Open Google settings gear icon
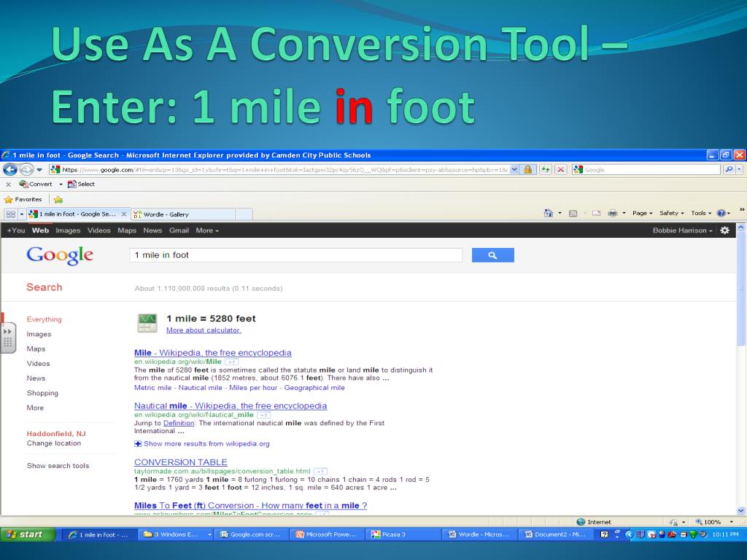Image resolution: width=747 pixels, height=560 pixels. coord(724,230)
